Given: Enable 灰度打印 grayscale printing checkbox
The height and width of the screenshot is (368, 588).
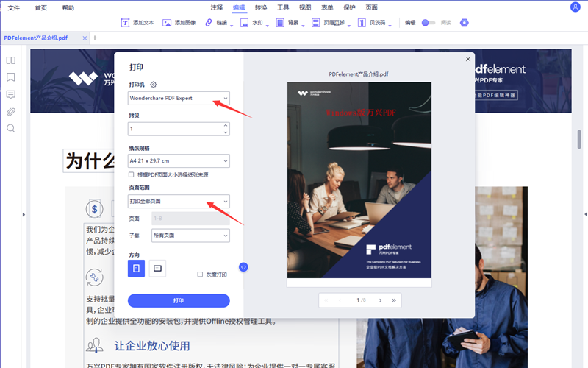Looking at the screenshot, I should (200, 275).
